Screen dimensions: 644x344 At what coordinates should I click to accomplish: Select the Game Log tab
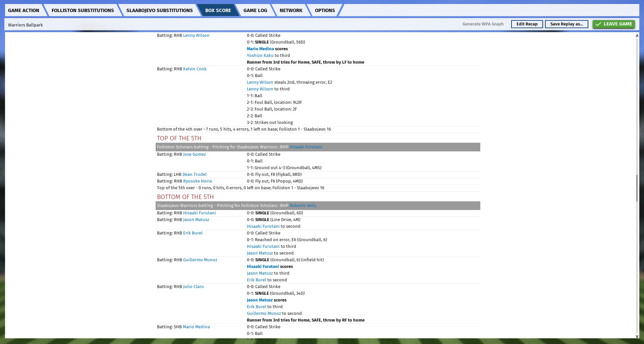[255, 10]
